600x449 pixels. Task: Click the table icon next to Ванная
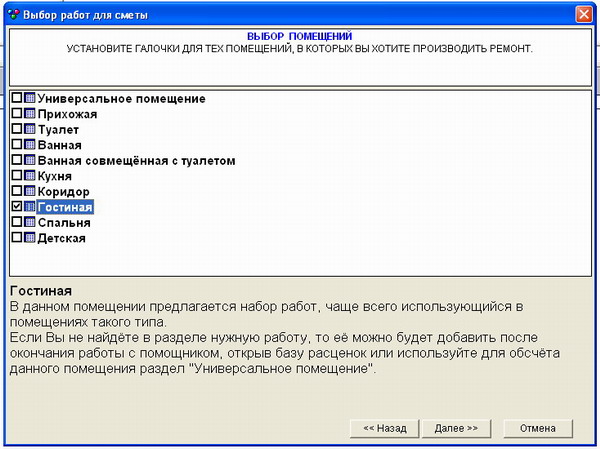coord(29,144)
